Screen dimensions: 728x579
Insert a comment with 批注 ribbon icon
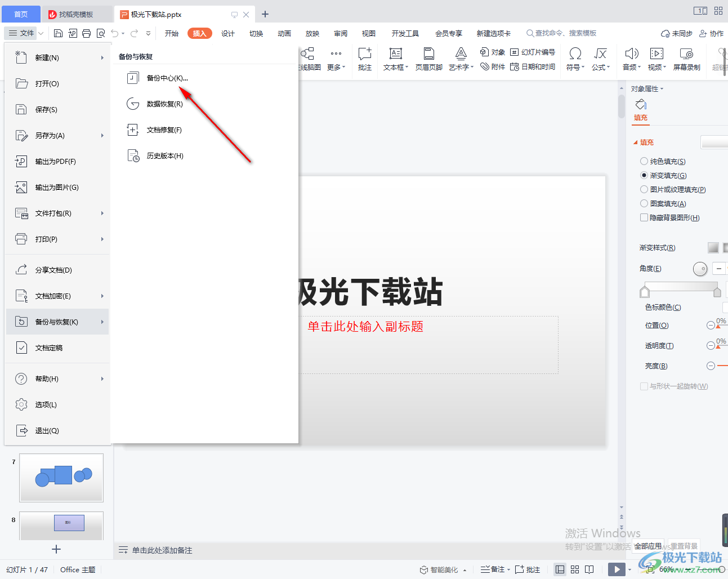point(365,59)
